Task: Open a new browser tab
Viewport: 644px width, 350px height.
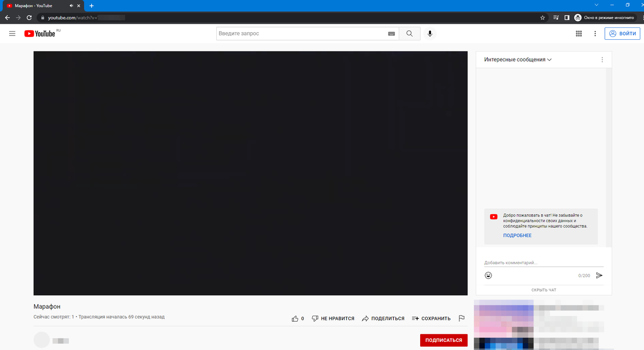Action: (91, 5)
